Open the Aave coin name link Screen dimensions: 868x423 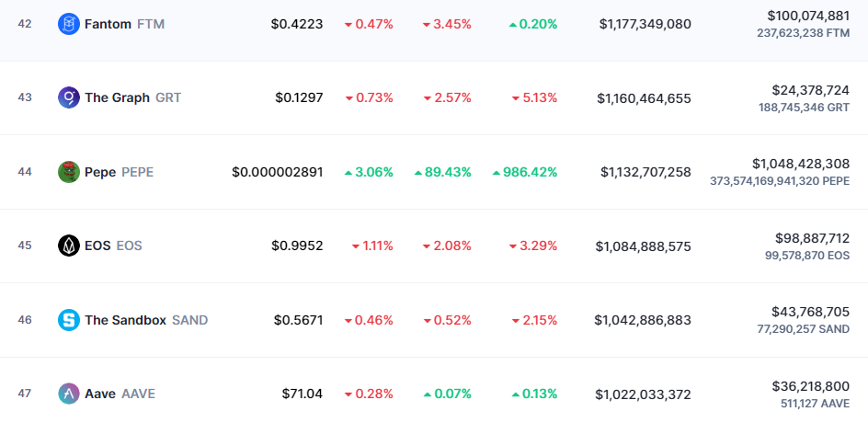[x=100, y=394]
